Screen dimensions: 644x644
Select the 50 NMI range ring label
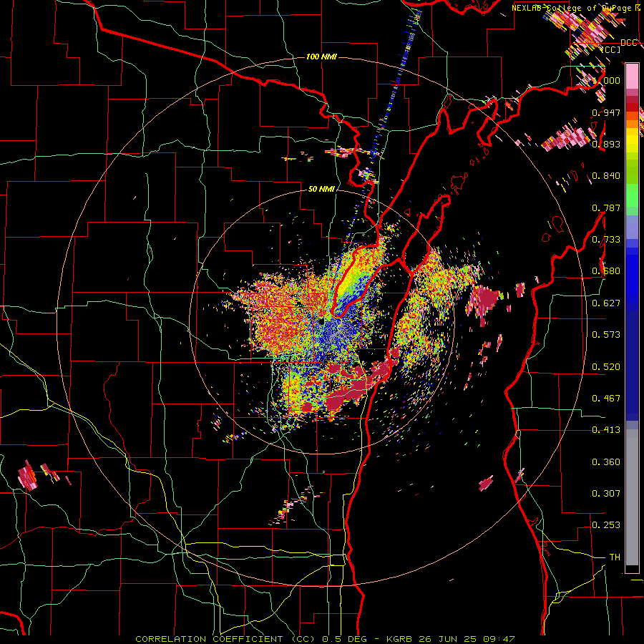point(321,189)
